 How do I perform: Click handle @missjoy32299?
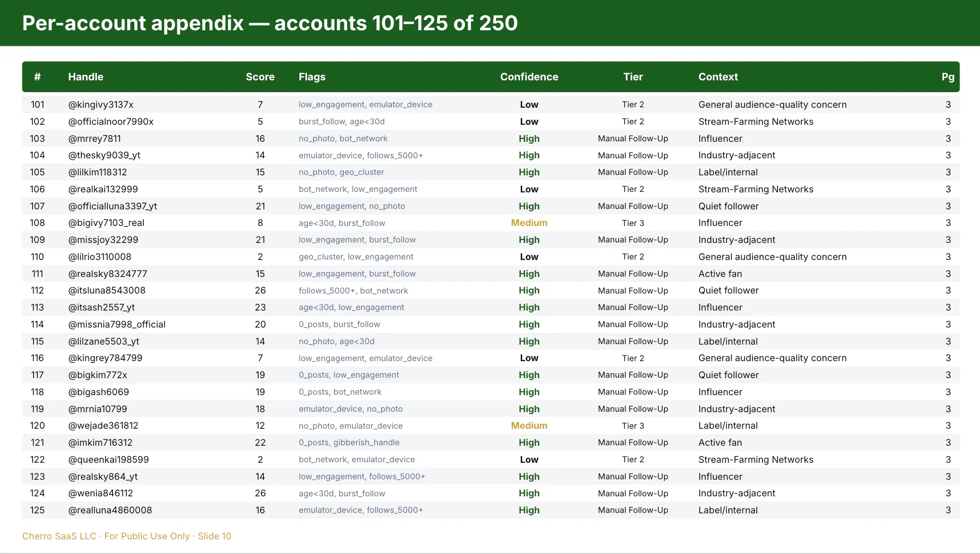[103, 240]
